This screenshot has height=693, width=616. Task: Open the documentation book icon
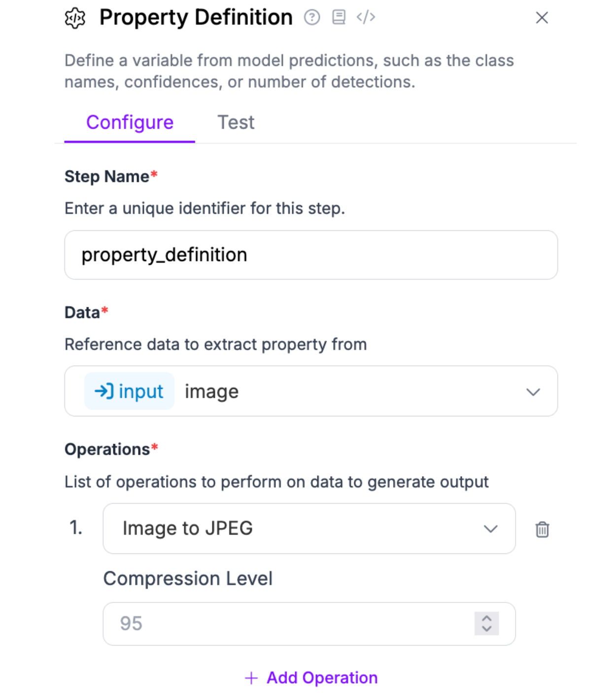(x=339, y=17)
